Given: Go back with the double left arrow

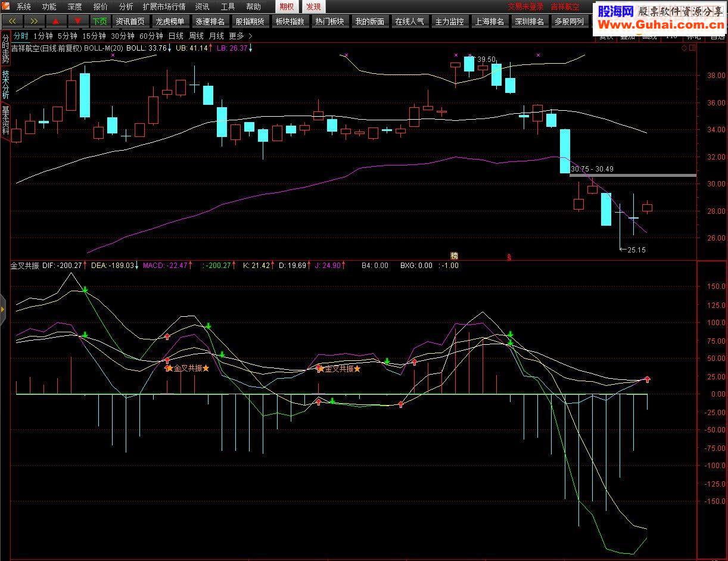Looking at the screenshot, I should pyautogui.click(x=13, y=21).
